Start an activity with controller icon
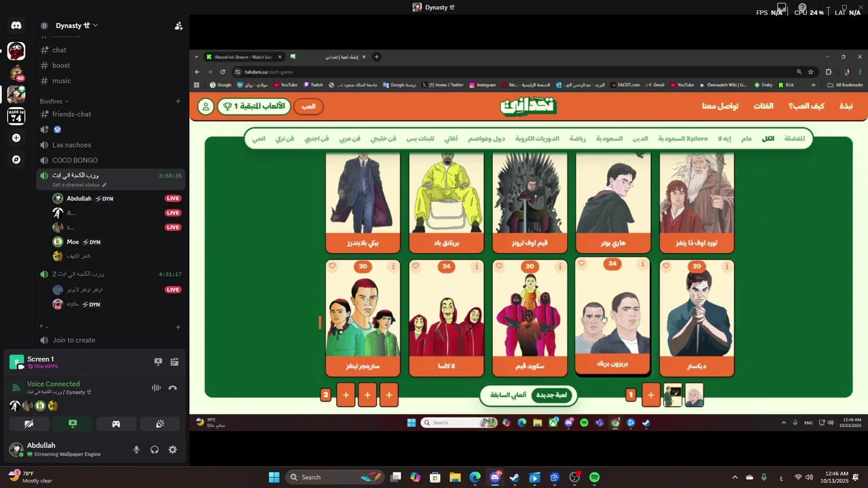The height and width of the screenshot is (488, 868). pyautogui.click(x=116, y=424)
